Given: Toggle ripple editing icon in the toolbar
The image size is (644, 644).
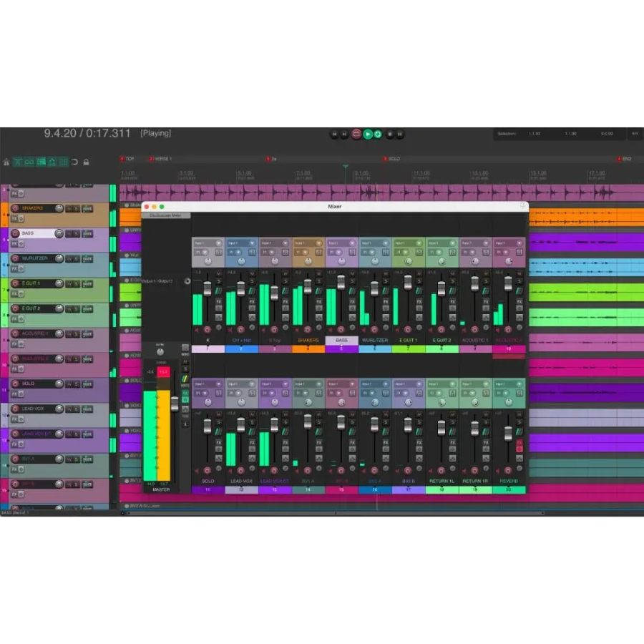Looking at the screenshot, I should coord(41,162).
